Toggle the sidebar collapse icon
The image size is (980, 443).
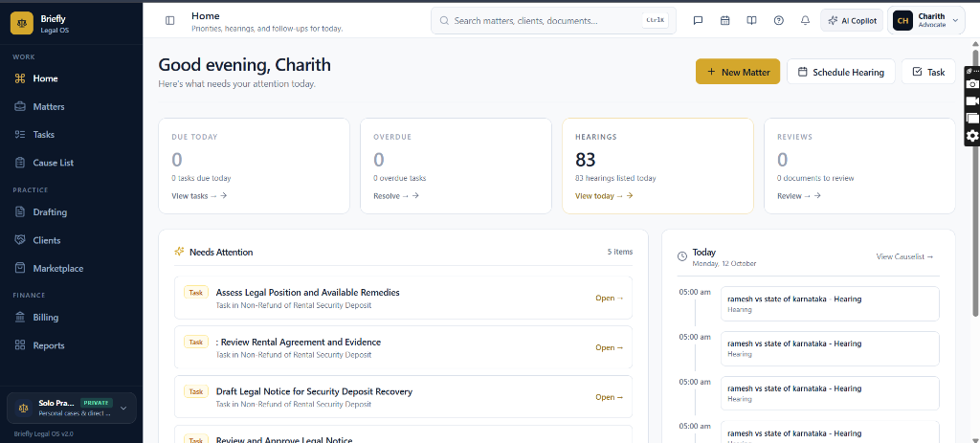pos(170,21)
